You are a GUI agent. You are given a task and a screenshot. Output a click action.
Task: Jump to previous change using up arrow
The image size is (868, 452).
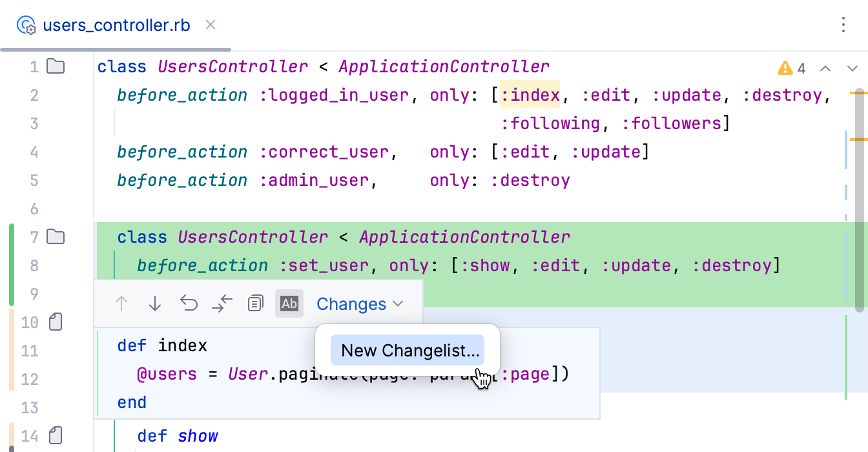121,303
